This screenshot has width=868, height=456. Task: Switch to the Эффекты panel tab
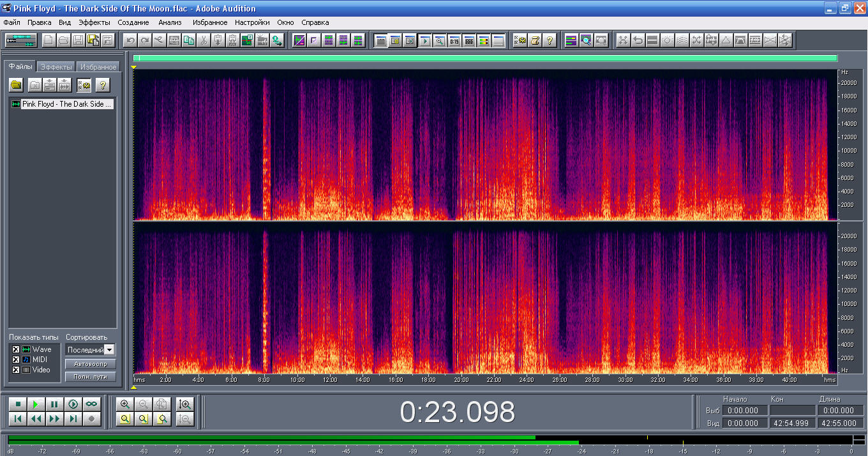point(56,67)
